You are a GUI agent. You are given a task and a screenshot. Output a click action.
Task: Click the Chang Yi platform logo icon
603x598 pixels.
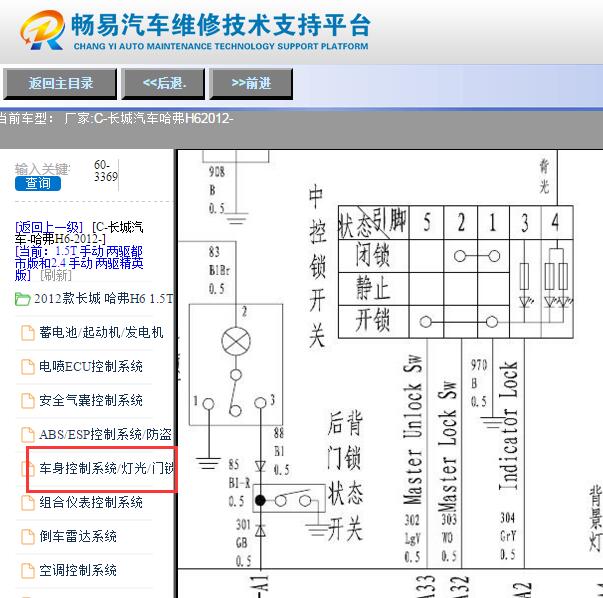point(43,30)
